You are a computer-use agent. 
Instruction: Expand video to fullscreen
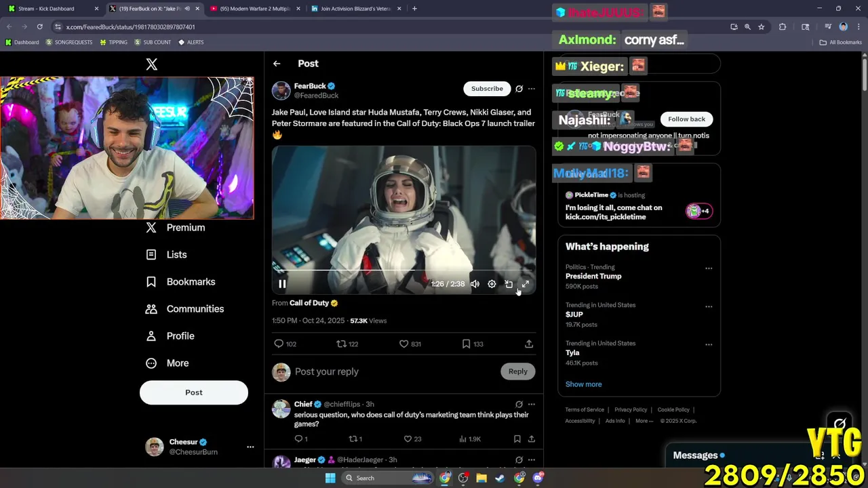525,284
